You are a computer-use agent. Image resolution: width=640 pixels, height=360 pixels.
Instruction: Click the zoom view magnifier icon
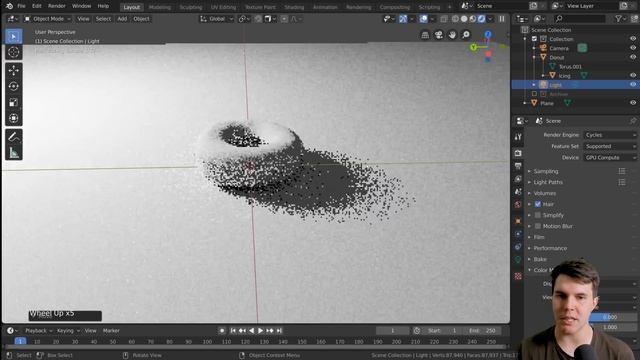(x=466, y=35)
